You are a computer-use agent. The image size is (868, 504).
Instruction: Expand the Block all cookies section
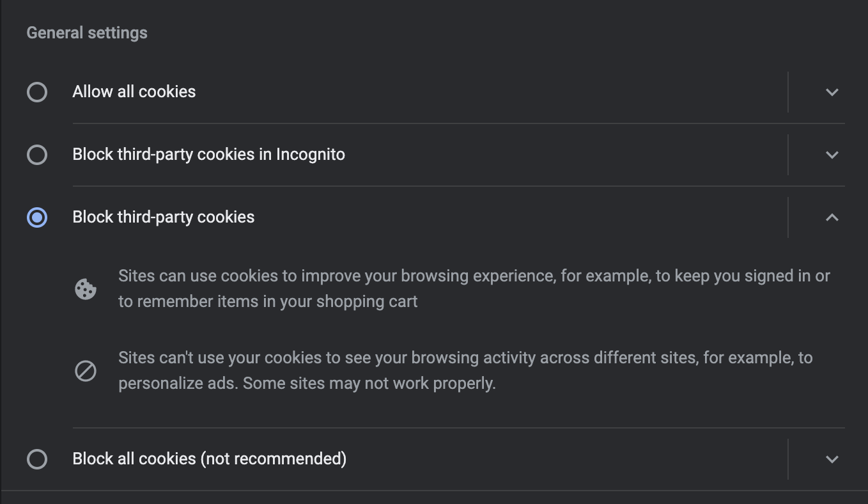[x=832, y=459]
